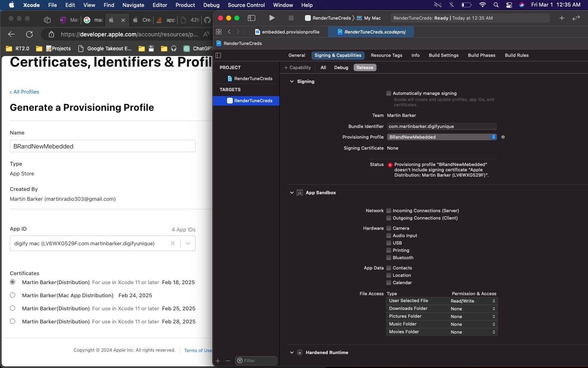Click the profile Name text field

(102, 146)
